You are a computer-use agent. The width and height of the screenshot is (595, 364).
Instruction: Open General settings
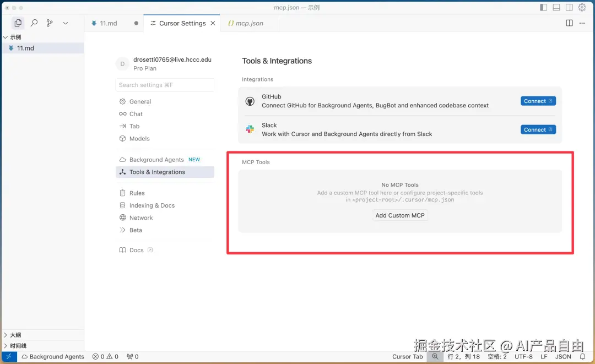point(165,102)
